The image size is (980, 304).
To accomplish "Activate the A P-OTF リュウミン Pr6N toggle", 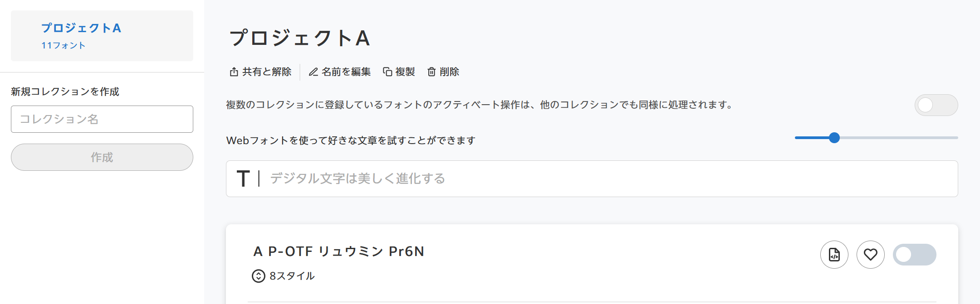I will click(915, 255).
